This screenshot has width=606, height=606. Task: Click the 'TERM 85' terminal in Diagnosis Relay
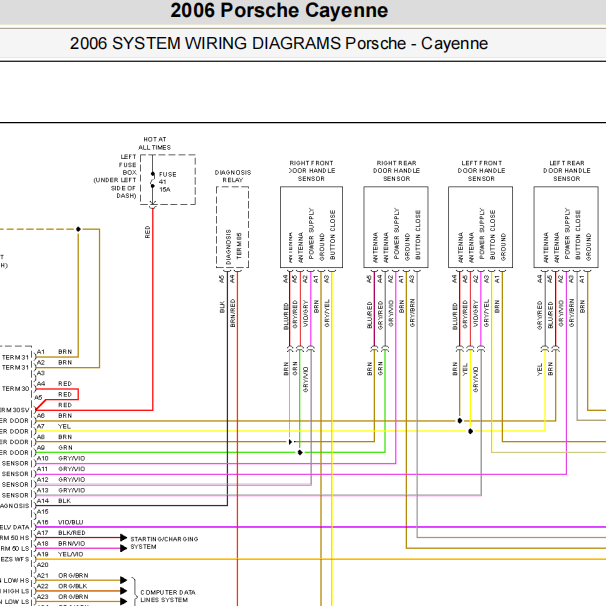pyautogui.click(x=239, y=246)
